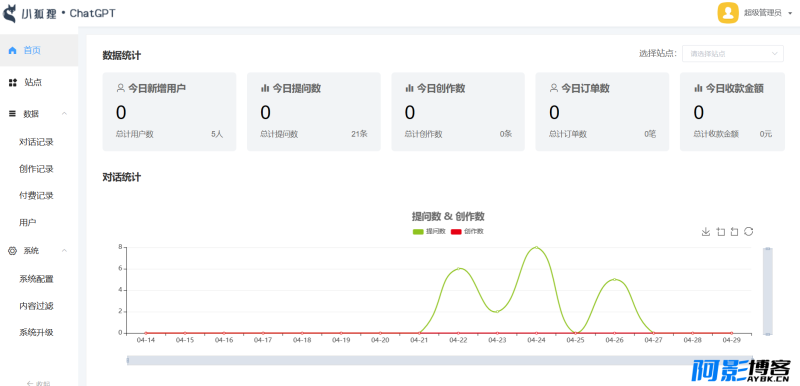Open the 选择站点 dropdown
This screenshot has height=386, width=800.
tap(733, 54)
